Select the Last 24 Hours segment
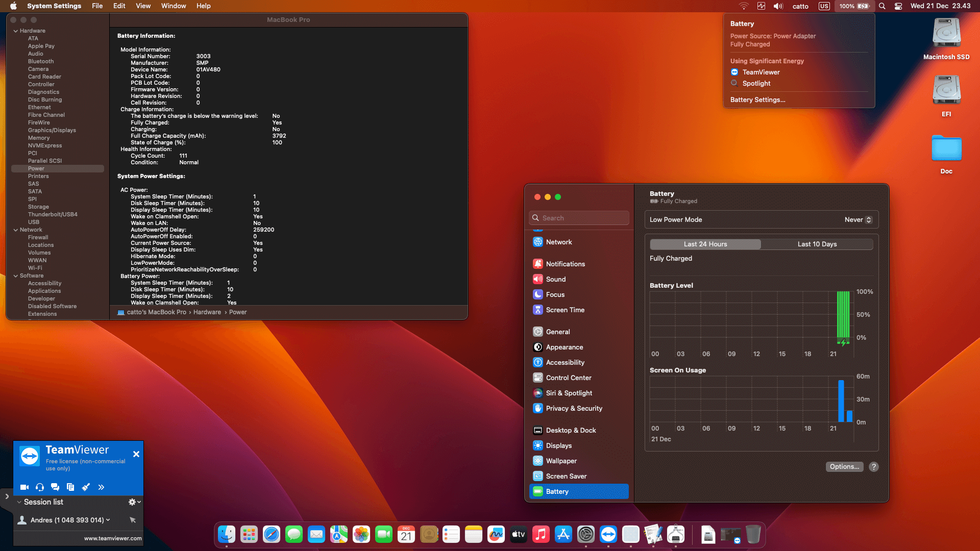Viewport: 980px width, 551px height. (705, 244)
